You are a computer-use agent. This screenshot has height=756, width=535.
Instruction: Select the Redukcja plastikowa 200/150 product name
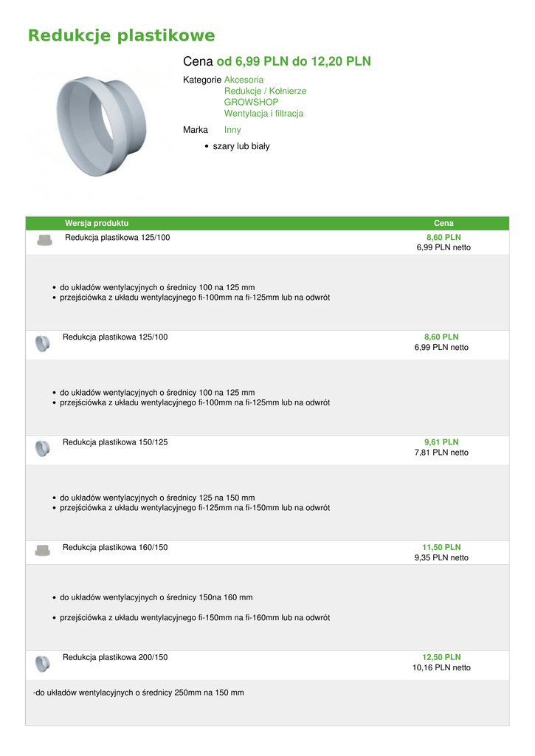pos(115,657)
